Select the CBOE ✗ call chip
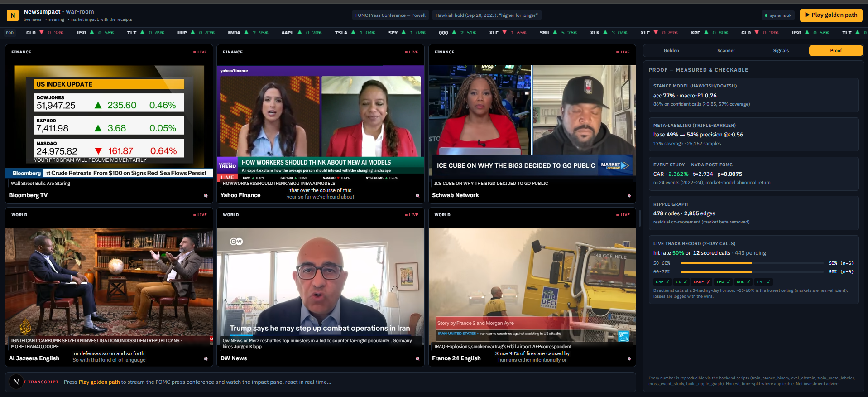The image size is (868, 397). click(x=701, y=282)
